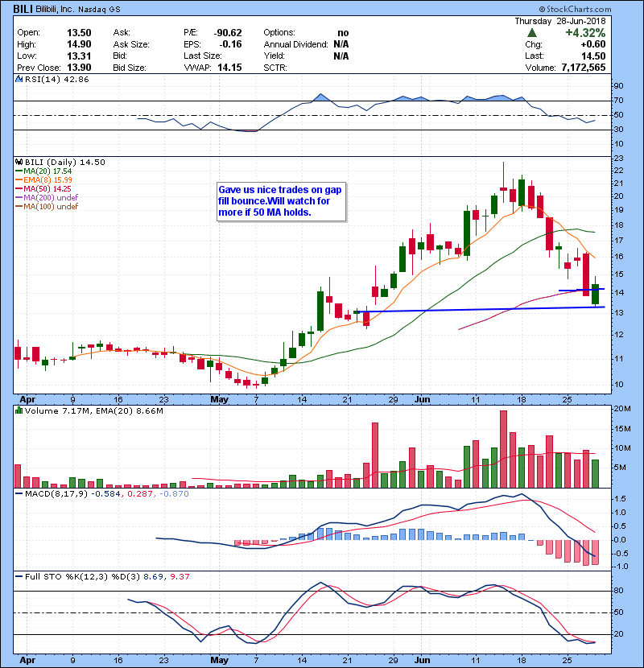The image size is (644, 668).
Task: Click the EPS value -0.16
Action: (x=230, y=44)
